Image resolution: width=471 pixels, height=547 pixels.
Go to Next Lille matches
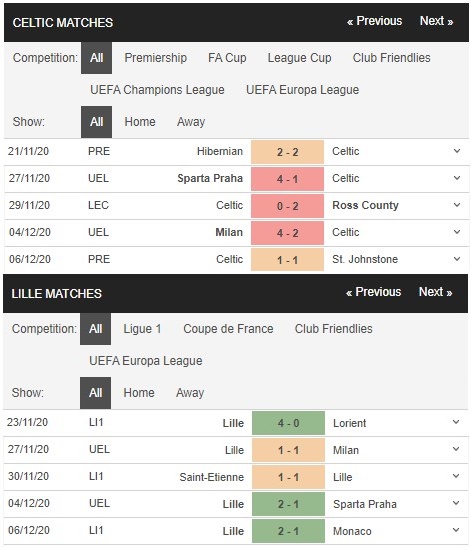[435, 292]
